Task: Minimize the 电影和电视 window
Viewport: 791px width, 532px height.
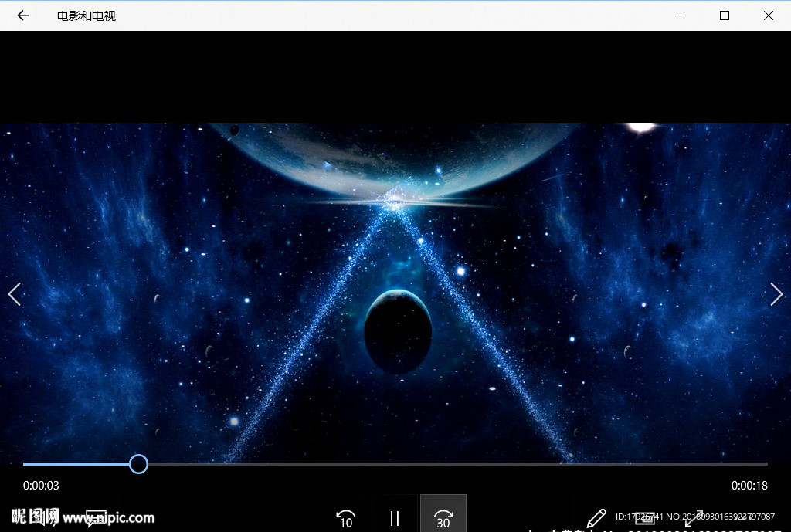Action: [x=680, y=15]
